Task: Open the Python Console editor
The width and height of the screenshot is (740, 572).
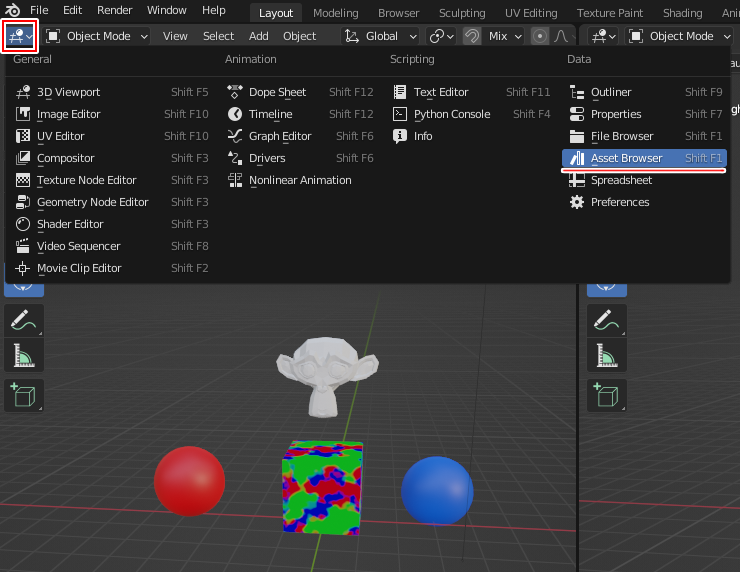Action: click(451, 114)
